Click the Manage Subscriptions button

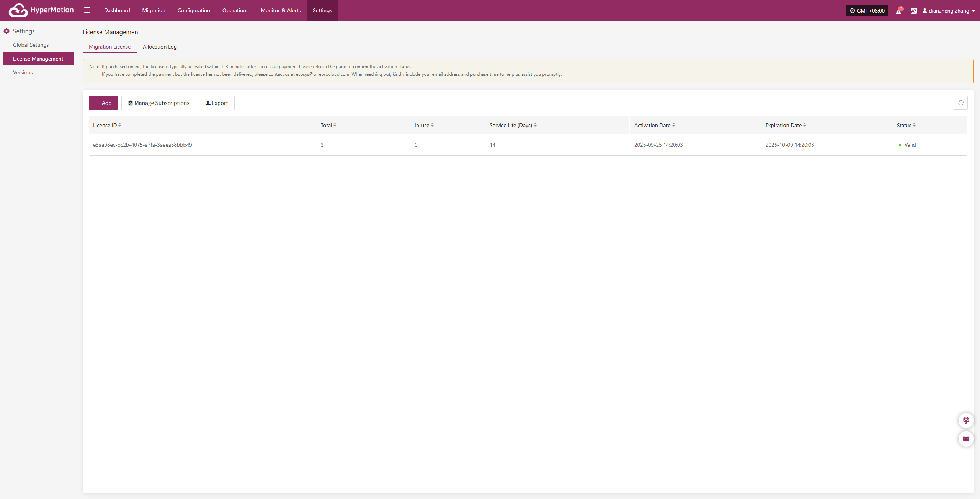pyautogui.click(x=158, y=103)
